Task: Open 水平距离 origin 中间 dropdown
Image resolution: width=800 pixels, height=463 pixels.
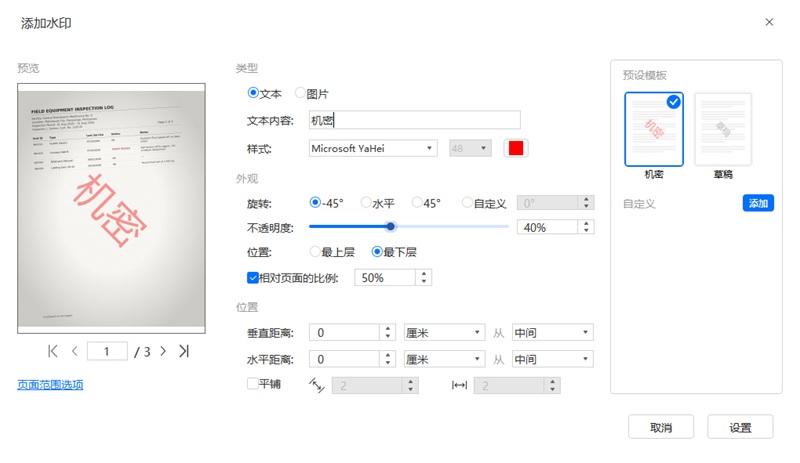Action: coord(553,359)
